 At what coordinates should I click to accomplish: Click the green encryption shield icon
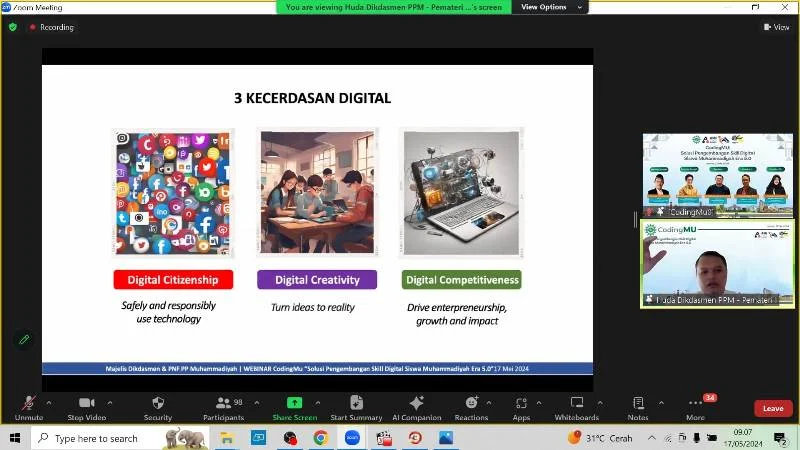click(13, 27)
